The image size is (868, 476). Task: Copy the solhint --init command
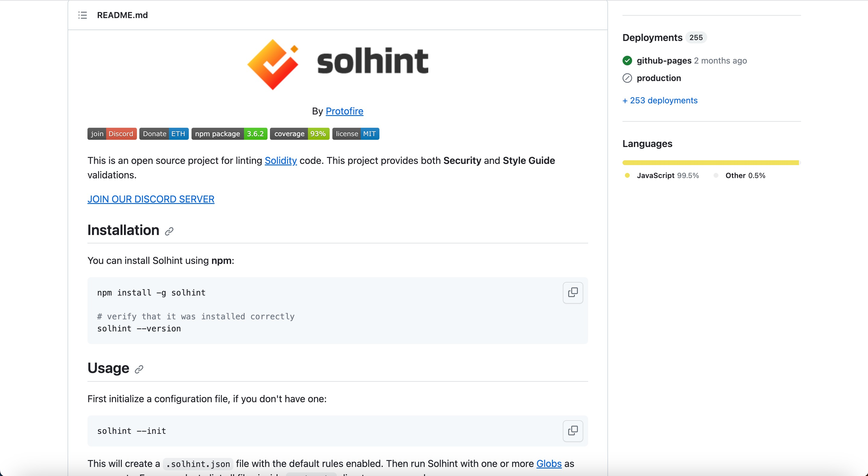point(572,431)
